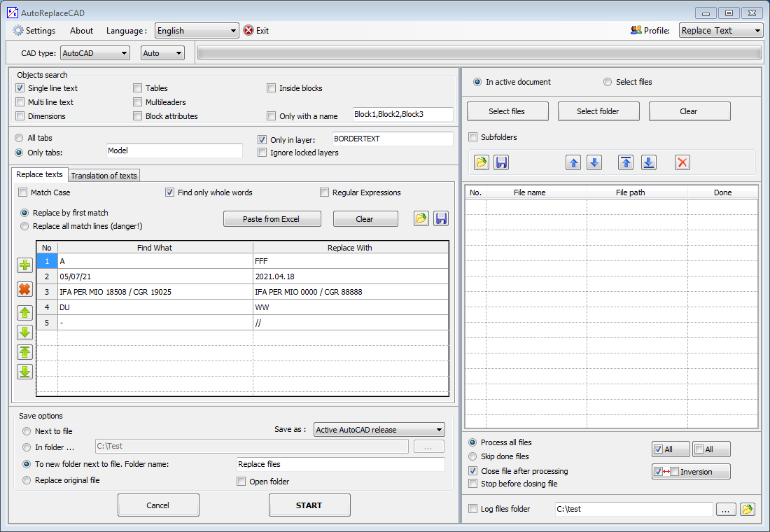Image resolution: width=770 pixels, height=532 pixels.
Task: Select the Replace texts tab
Action: (x=39, y=174)
